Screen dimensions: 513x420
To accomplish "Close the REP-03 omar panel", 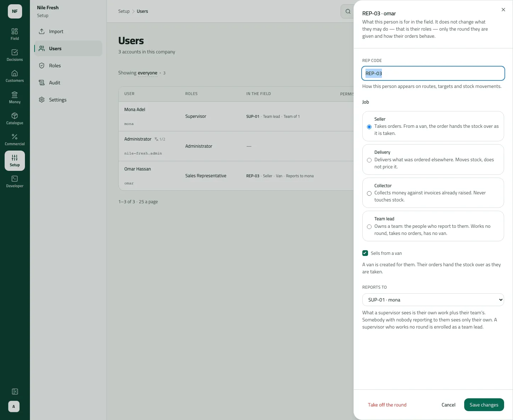I will [503, 10].
